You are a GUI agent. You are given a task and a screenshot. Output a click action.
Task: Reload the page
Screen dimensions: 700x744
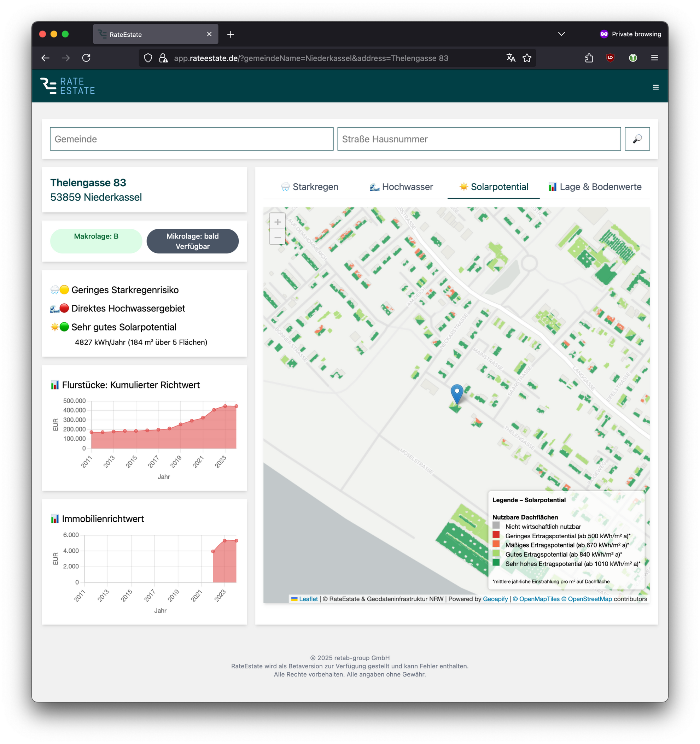[87, 58]
